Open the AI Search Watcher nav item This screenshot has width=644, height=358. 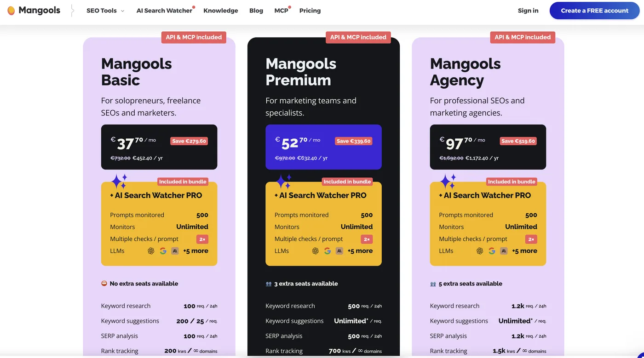[164, 11]
